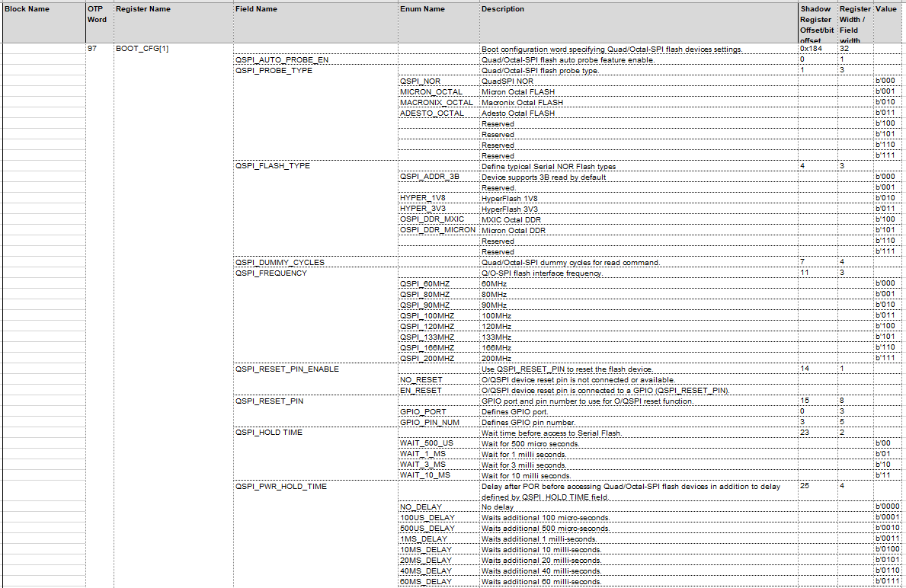Select the OTP word cell 97

[x=99, y=49]
